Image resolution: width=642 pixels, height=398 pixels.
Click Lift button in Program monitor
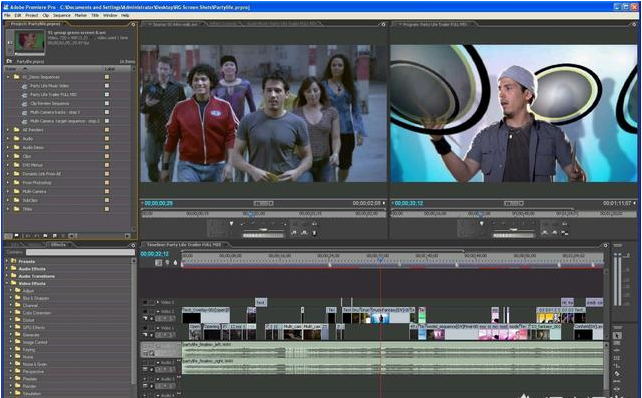545,232
